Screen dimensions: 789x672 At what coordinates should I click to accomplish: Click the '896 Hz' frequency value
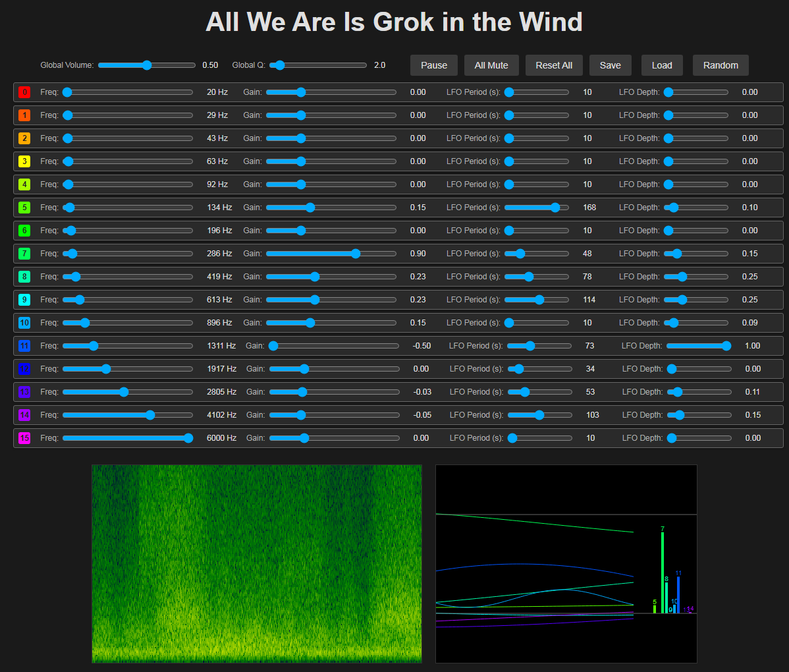tap(219, 323)
